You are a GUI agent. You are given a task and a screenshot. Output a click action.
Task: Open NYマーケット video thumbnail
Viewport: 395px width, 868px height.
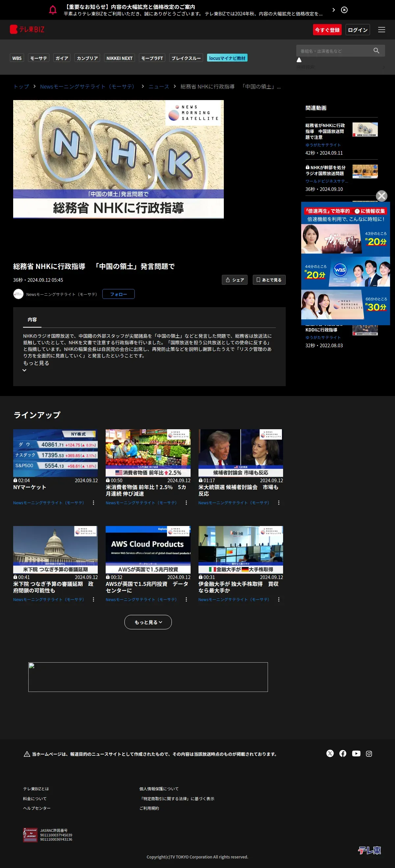(x=55, y=453)
